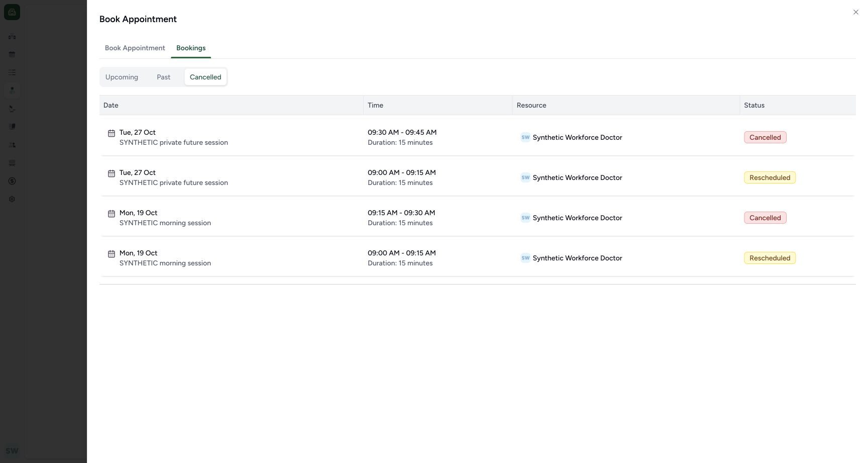The width and height of the screenshot is (868, 463).
Task: Select the Cancelled filter
Action: (x=205, y=77)
